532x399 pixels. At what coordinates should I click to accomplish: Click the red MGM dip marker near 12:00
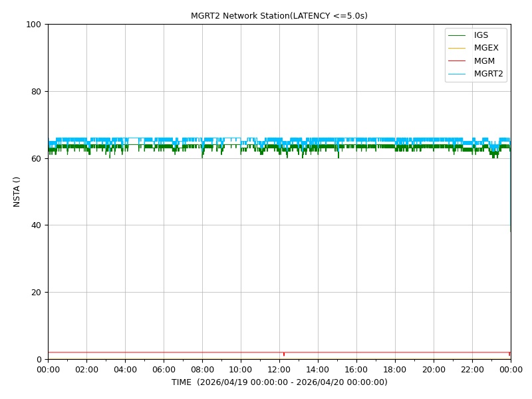pos(284,354)
